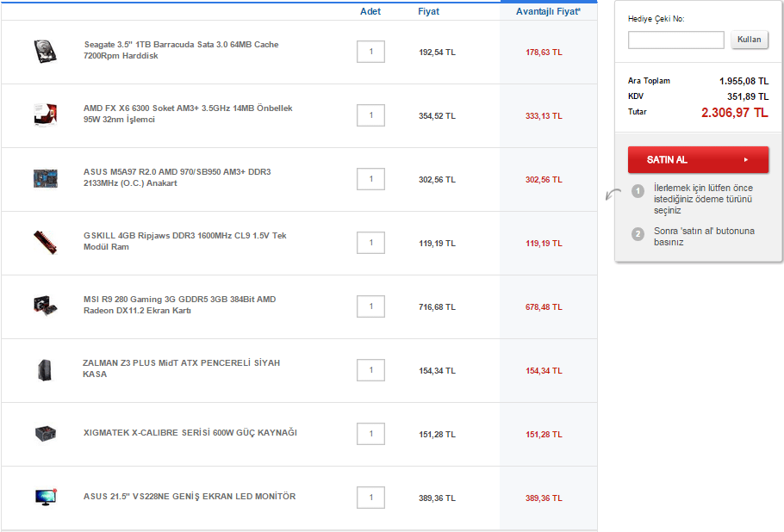Viewport: 784px width, 532px height.
Task: Open the AMD FX X6 6300 processor thumbnail
Action: coord(45,114)
